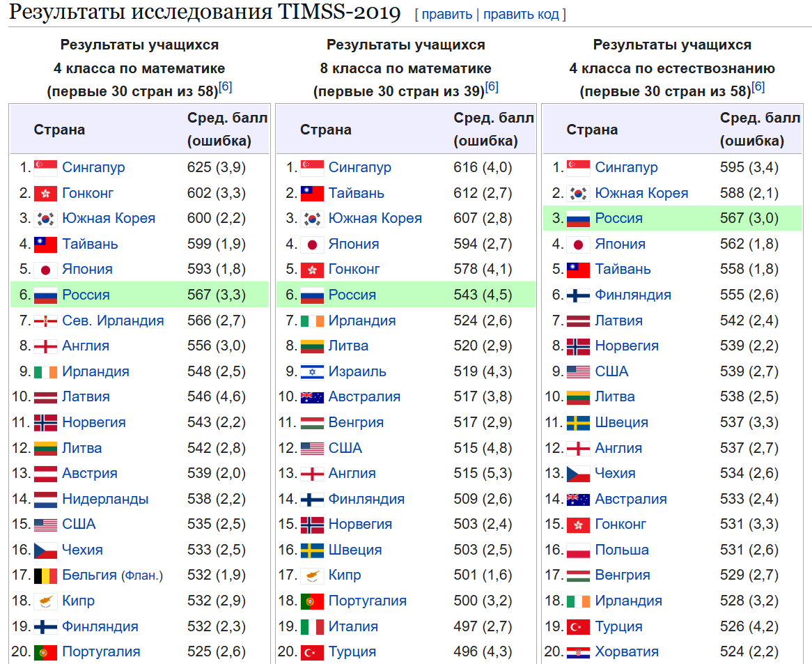812x664 pixels.
Task: Click Hong Kong flag in 4th grade math table
Action: pos(45,193)
